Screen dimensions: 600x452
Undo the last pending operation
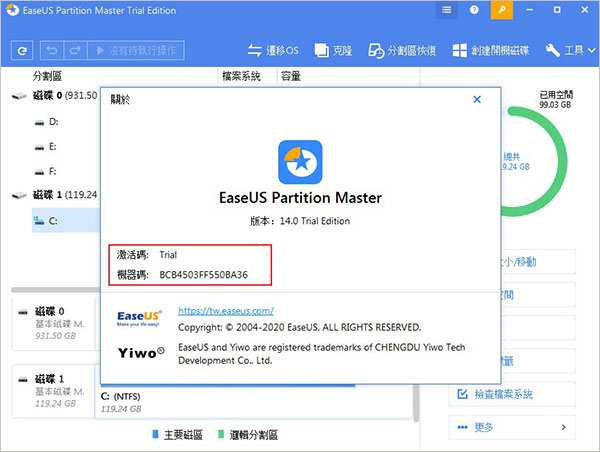point(52,51)
